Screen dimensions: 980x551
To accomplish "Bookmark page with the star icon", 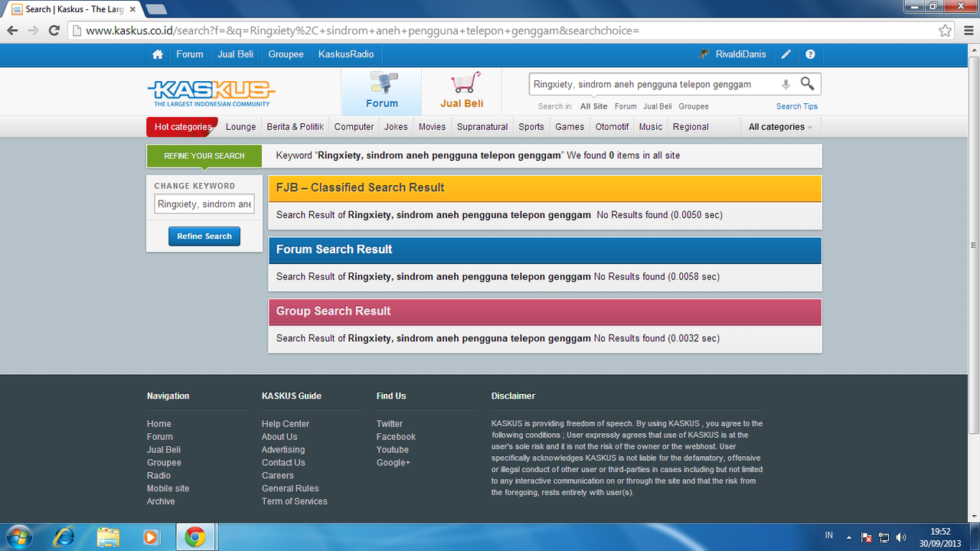I will coord(946,31).
